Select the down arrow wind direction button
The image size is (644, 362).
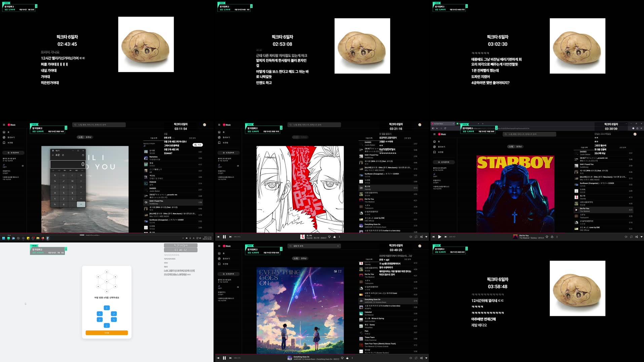(x=107, y=325)
